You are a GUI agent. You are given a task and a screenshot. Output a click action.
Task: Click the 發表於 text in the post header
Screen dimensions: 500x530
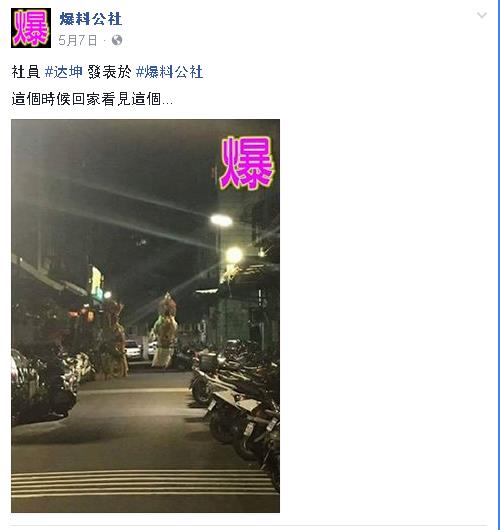(x=109, y=72)
